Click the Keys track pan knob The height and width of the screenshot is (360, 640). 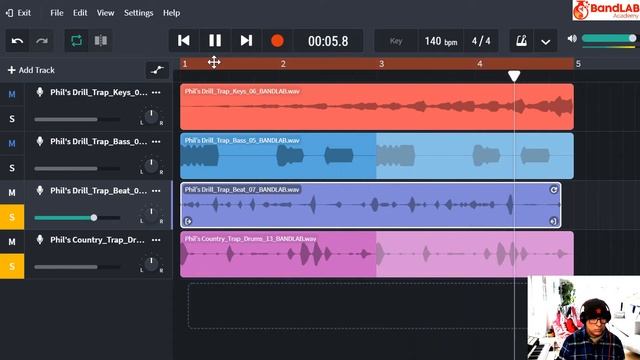point(151,117)
